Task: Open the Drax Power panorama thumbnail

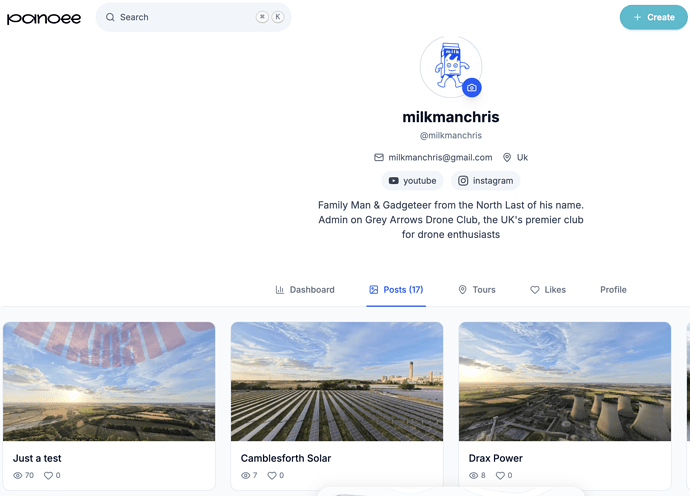Action: (x=565, y=381)
